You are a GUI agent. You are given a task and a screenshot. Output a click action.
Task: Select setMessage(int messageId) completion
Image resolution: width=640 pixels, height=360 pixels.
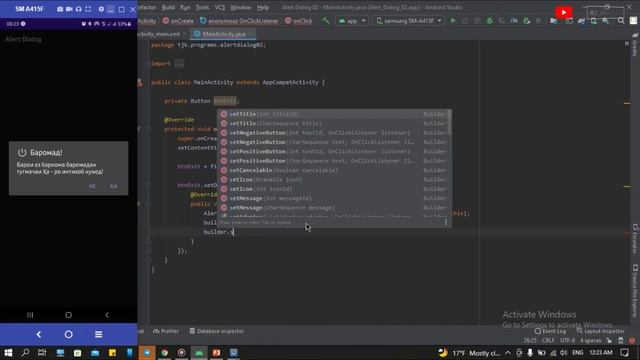(x=334, y=198)
